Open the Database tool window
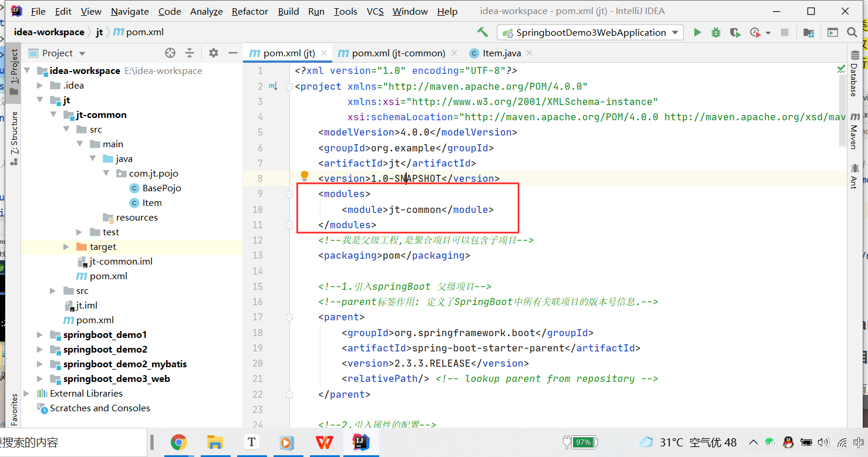This screenshot has height=457, width=868. [x=855, y=75]
